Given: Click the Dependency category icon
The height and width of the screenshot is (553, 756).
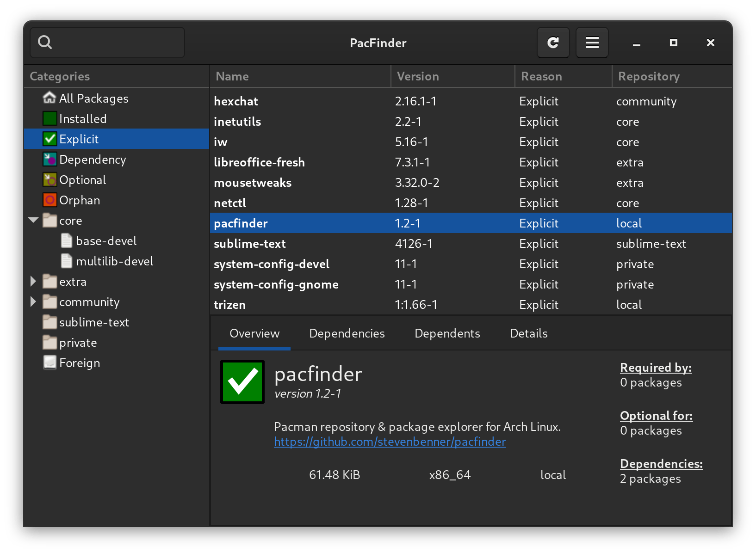Looking at the screenshot, I should click(50, 160).
